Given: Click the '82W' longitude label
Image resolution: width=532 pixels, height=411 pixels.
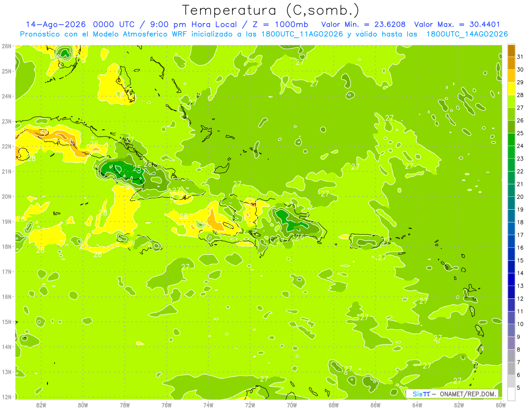Looking at the screenshot, I should coord(41,405).
